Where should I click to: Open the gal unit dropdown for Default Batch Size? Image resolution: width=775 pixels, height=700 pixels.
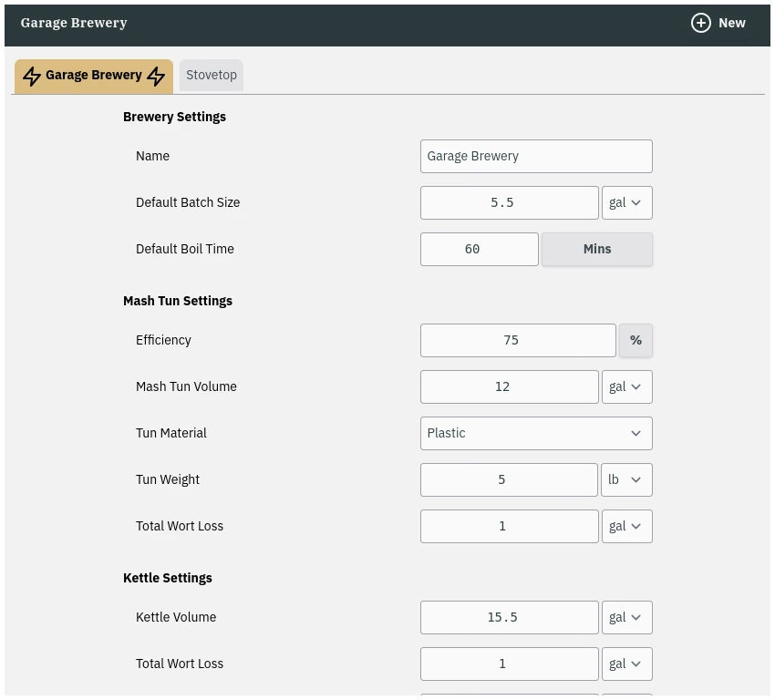[626, 202]
